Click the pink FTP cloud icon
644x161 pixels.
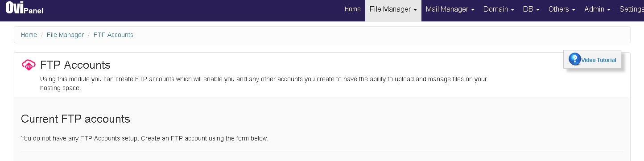29,65
